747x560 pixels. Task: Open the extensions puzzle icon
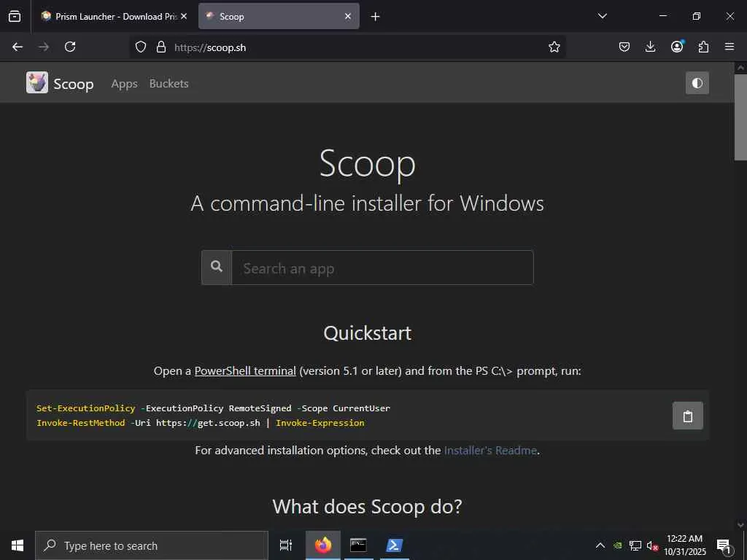[x=703, y=47]
